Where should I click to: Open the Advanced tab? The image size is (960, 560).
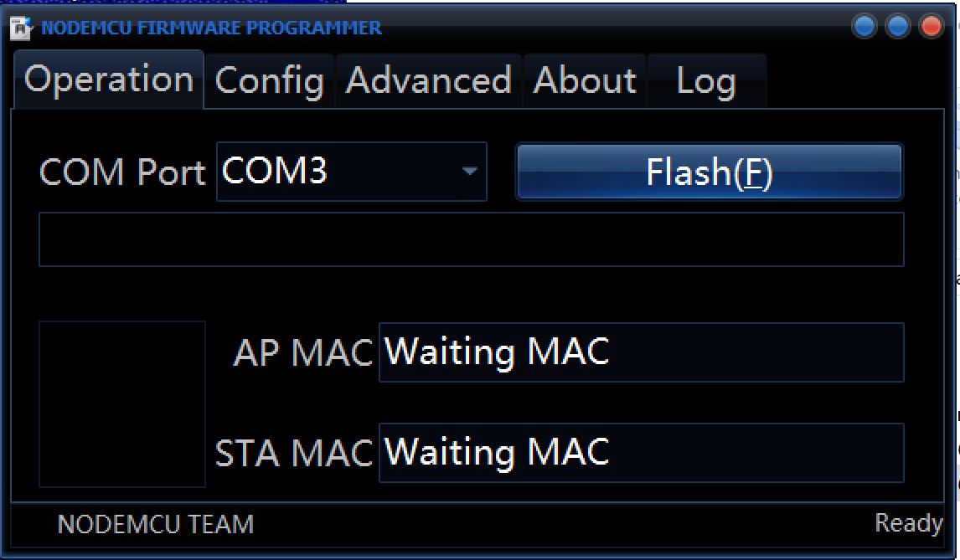[429, 81]
